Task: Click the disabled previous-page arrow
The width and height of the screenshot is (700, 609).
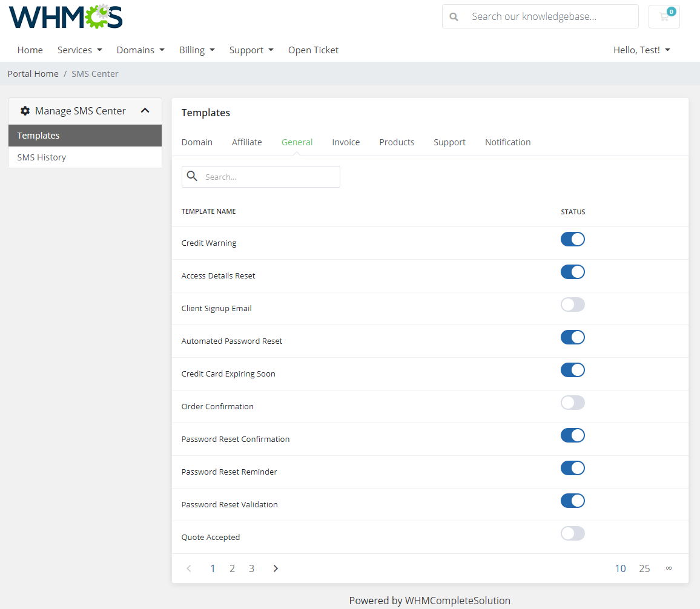Action: tap(188, 568)
